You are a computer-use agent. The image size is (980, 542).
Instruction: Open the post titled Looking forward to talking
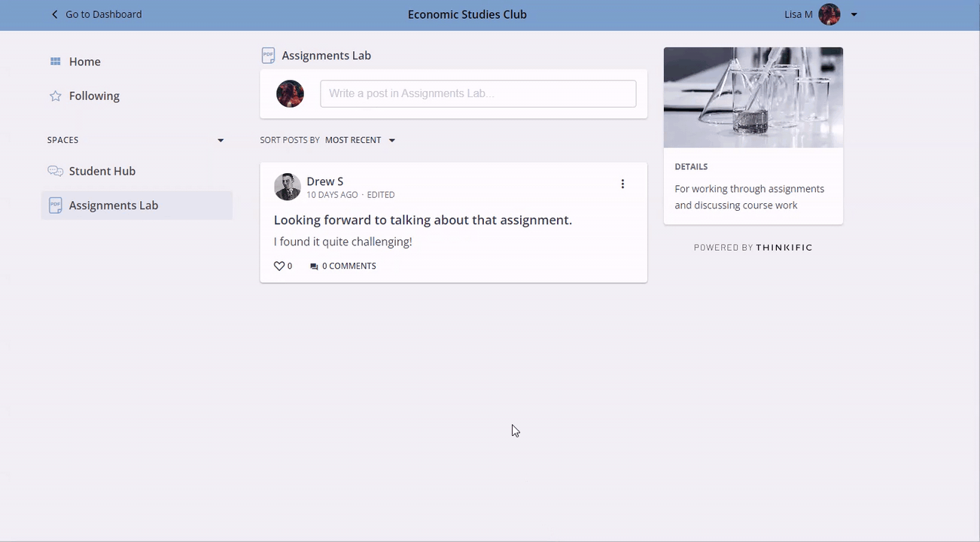pyautogui.click(x=423, y=220)
